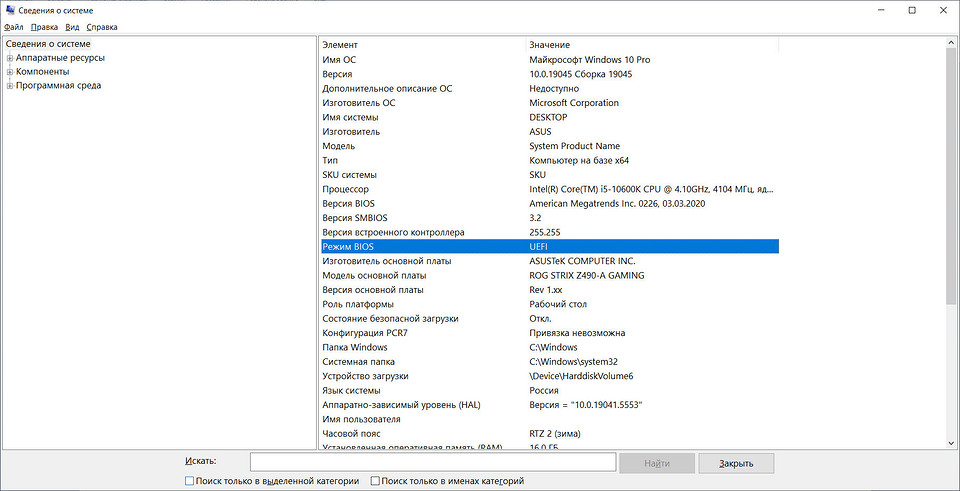Image resolution: width=960 pixels, height=491 pixels.
Task: Click the Искать text input field
Action: pos(432,462)
